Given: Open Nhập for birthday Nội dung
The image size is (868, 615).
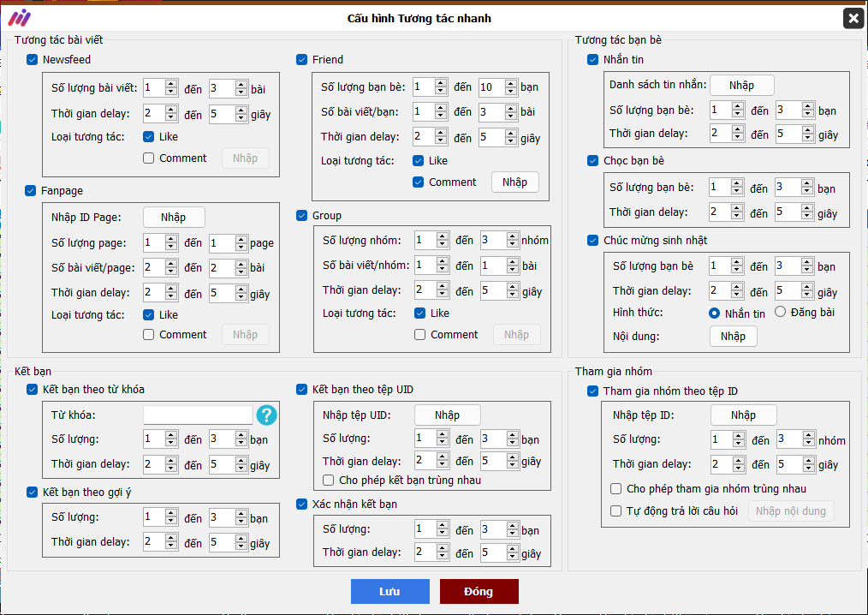Looking at the screenshot, I should point(733,337).
